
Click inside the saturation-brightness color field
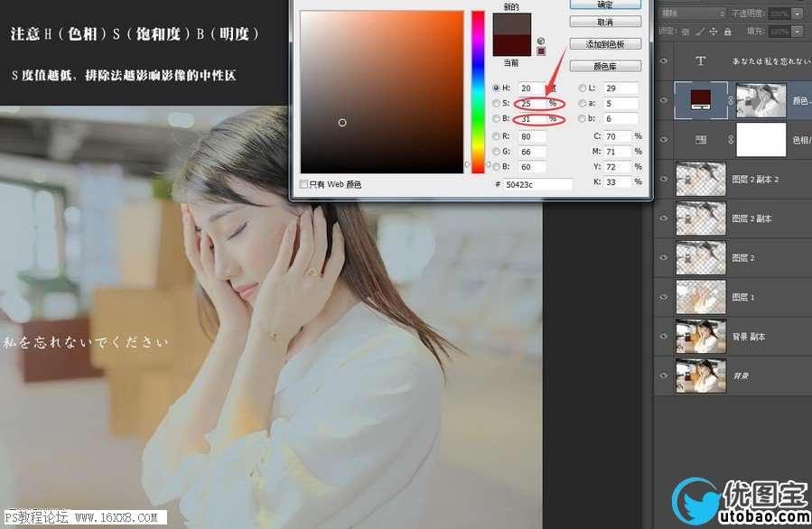click(x=382, y=92)
